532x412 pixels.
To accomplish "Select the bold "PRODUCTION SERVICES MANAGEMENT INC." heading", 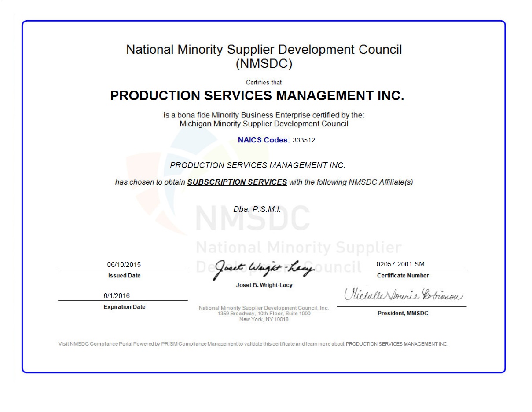I will coord(257,96).
